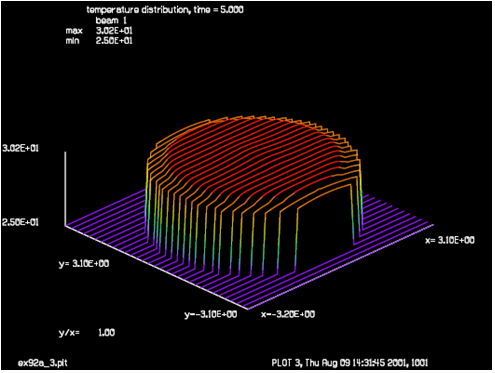Click the x=-3.20E+00 axis label
Image resolution: width=495 pixels, height=373 pixels.
coord(288,314)
